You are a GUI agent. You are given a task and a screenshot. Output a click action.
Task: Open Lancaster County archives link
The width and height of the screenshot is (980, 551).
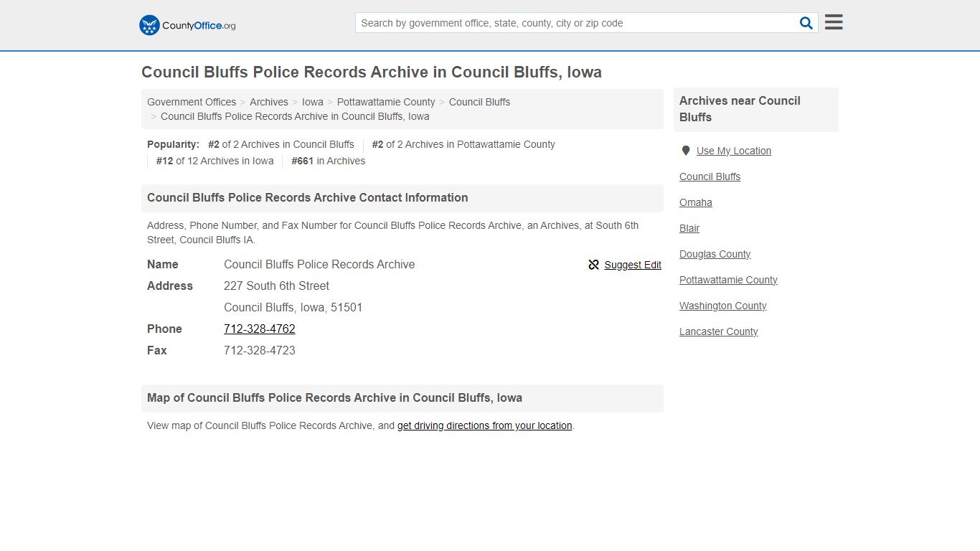pyautogui.click(x=719, y=331)
